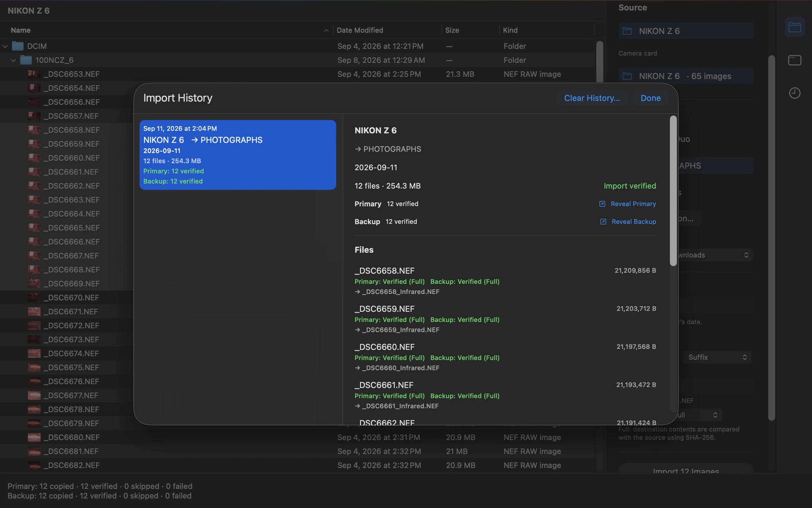Select file row _DSC6682.NEF
The width and height of the screenshot is (812, 508).
pyautogui.click(x=297, y=465)
